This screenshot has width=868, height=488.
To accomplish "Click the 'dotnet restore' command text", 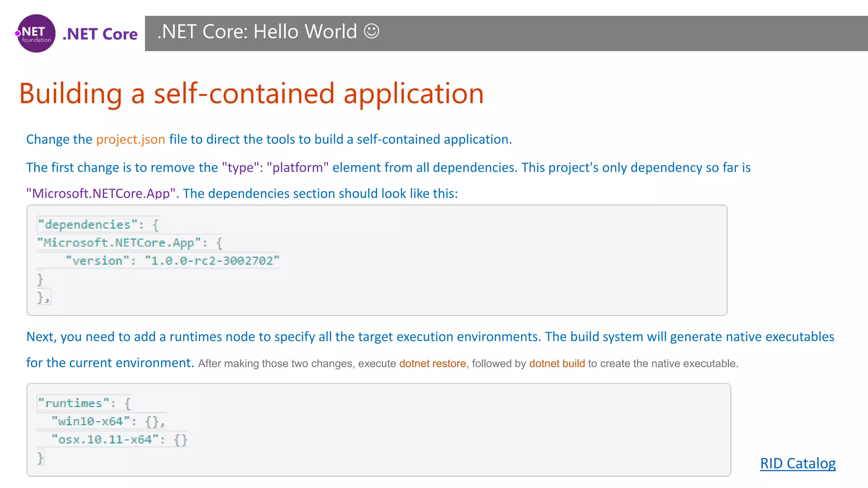I will pyautogui.click(x=432, y=363).
